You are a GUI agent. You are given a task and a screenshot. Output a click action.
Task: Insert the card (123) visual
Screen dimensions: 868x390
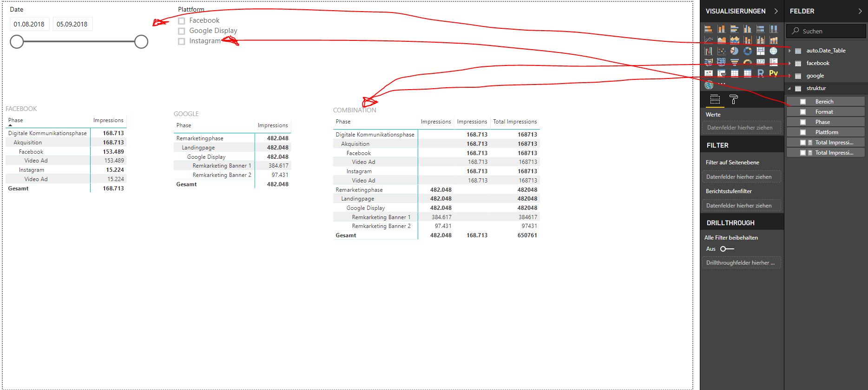[x=761, y=62]
